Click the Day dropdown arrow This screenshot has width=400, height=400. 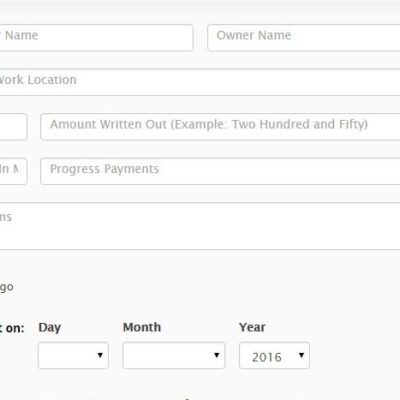click(x=100, y=355)
